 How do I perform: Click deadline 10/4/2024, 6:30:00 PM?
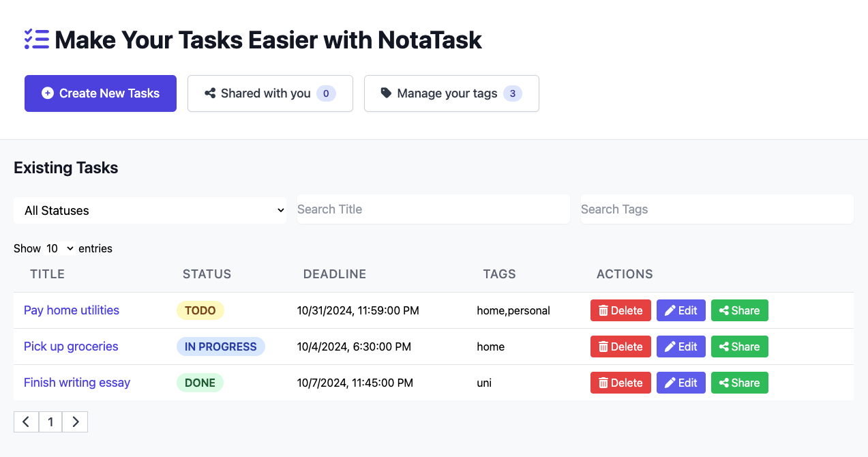point(354,347)
